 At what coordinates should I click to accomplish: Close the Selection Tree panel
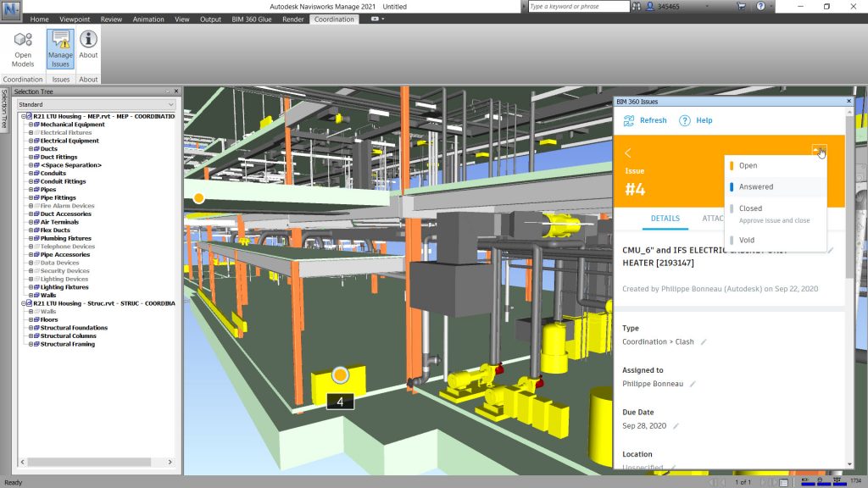pos(176,91)
